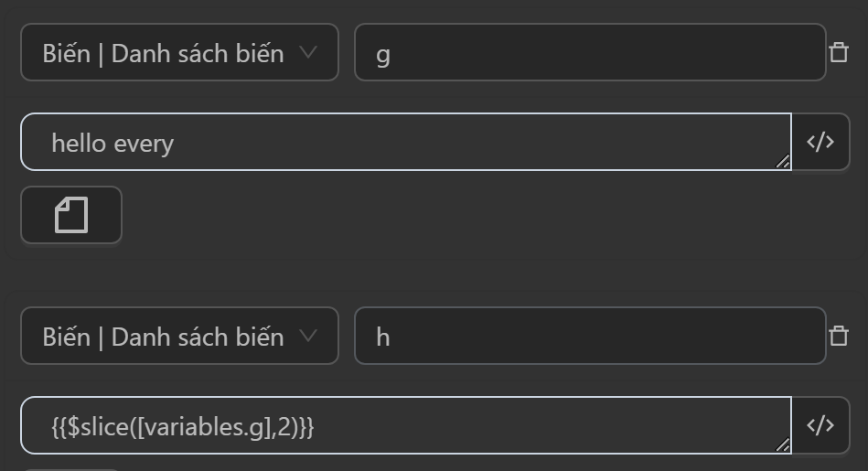Screen dimensions: 868x471
Task: Delete the variable row named g
Action: pyautogui.click(x=839, y=52)
